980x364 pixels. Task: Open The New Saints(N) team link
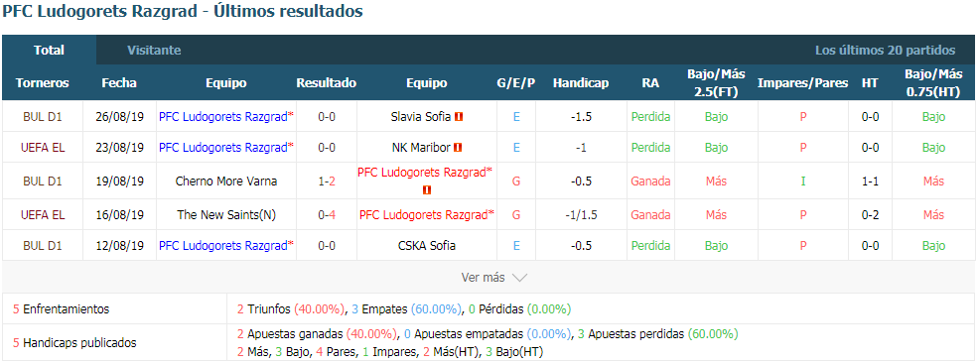[x=226, y=215]
